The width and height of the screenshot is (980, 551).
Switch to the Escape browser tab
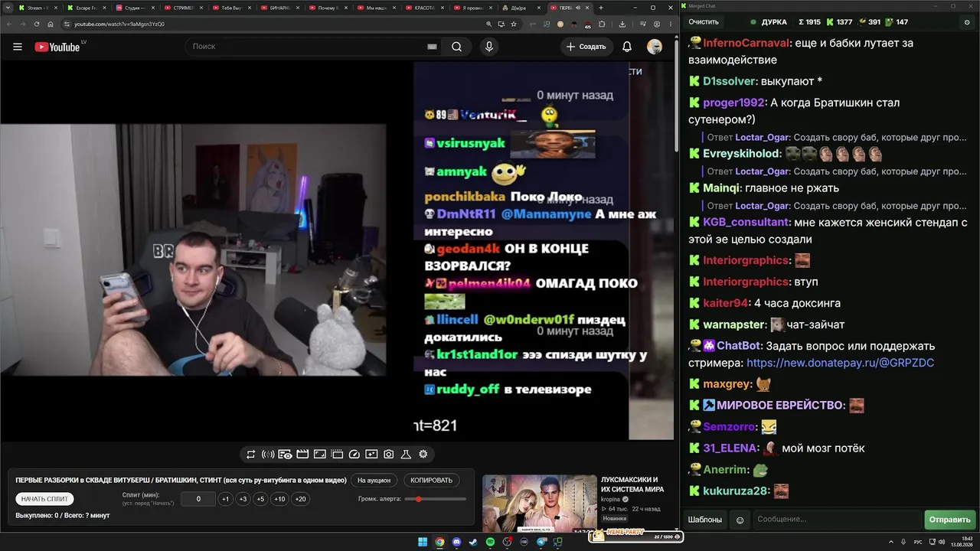click(x=86, y=8)
